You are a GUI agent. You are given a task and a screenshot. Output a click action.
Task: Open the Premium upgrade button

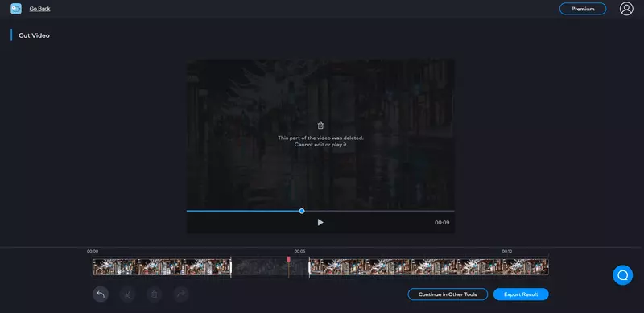tap(583, 9)
